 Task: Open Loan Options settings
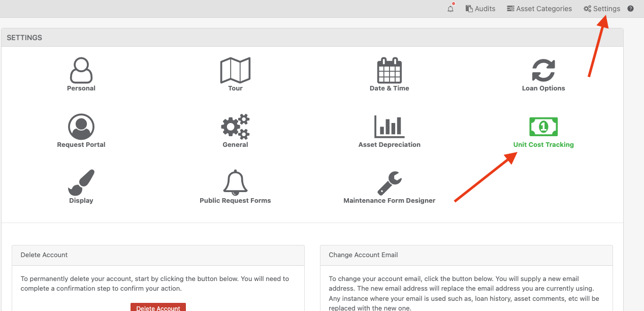tap(543, 74)
